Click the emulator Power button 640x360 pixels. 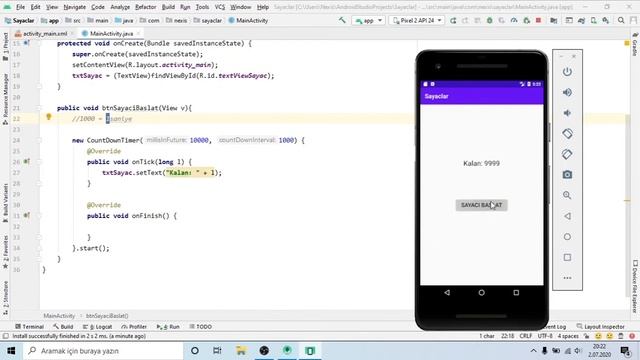[x=567, y=72]
